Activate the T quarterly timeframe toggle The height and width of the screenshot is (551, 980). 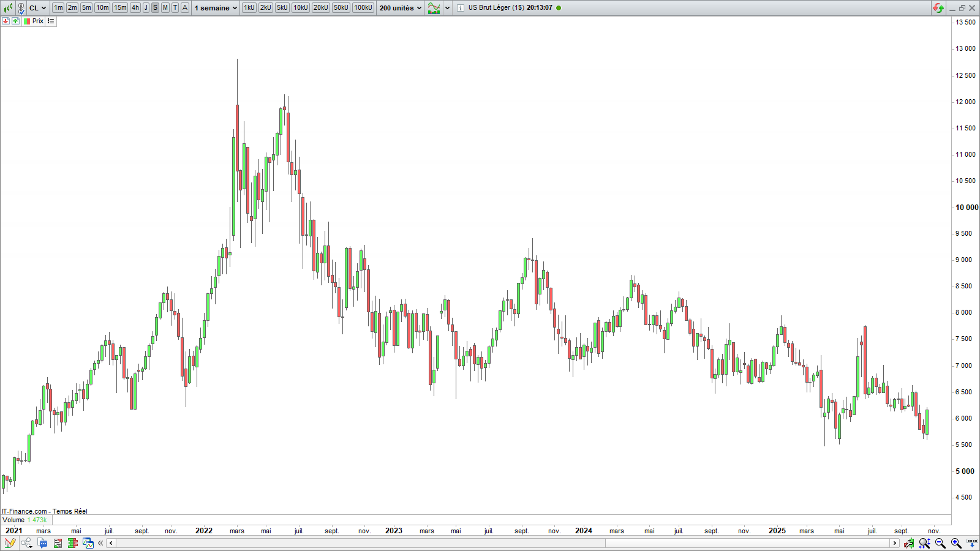click(175, 8)
